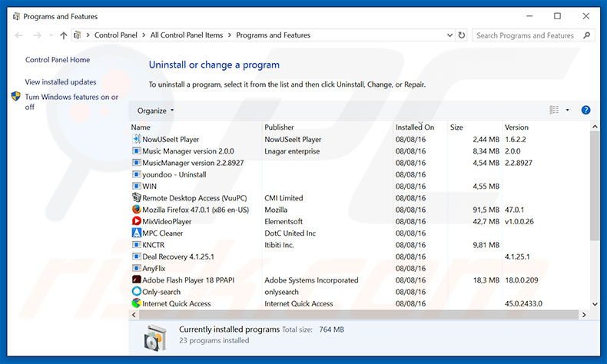
Task: Select DotC United Inc publisher cell
Action: coord(290,233)
